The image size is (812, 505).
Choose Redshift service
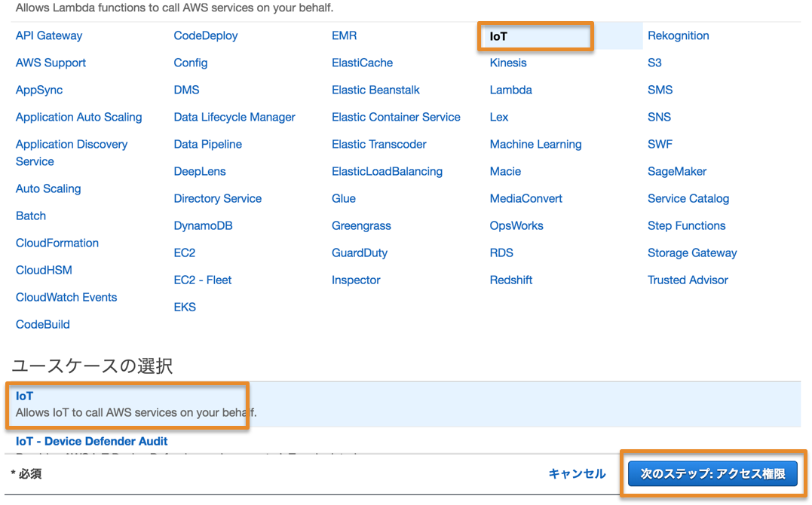(510, 280)
